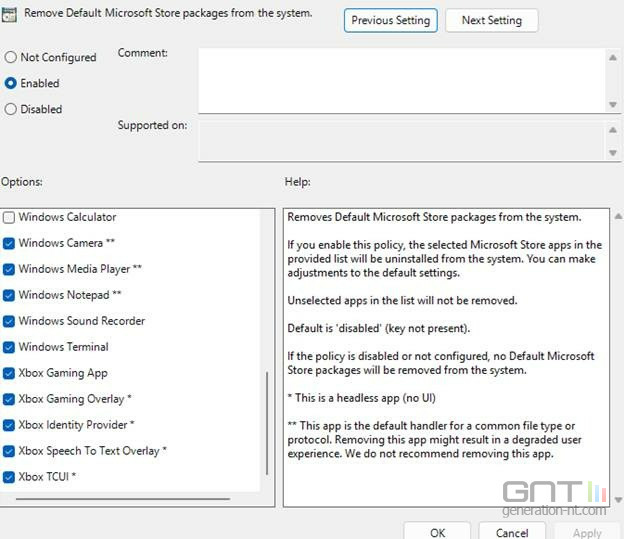
Task: Select the Not Configured radio button
Action: [10, 57]
